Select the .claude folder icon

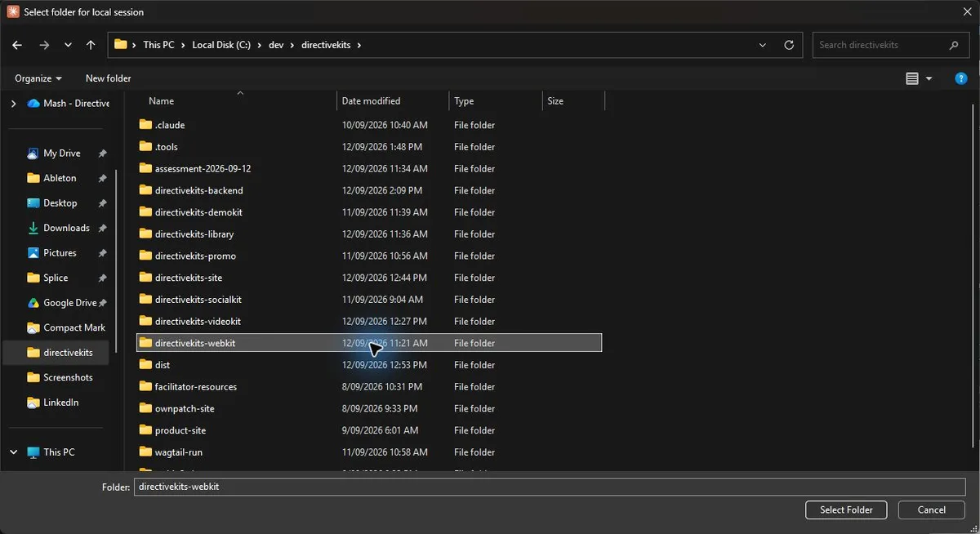(146, 125)
